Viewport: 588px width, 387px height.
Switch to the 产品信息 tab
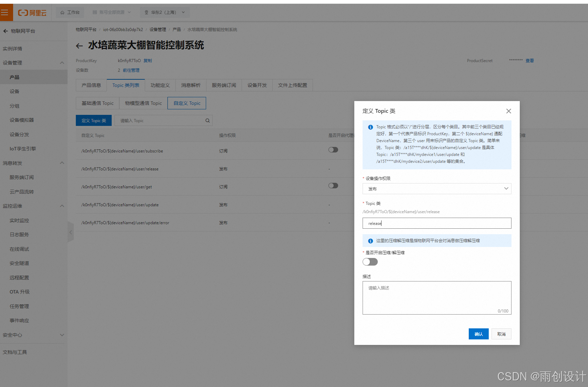[x=91, y=85]
